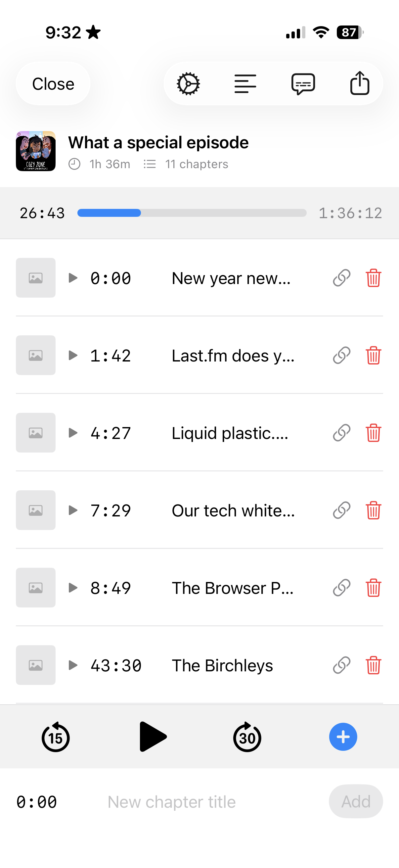399x868 pixels.
Task: Set image for "Liquid plastic" chapter
Action: [x=36, y=433]
